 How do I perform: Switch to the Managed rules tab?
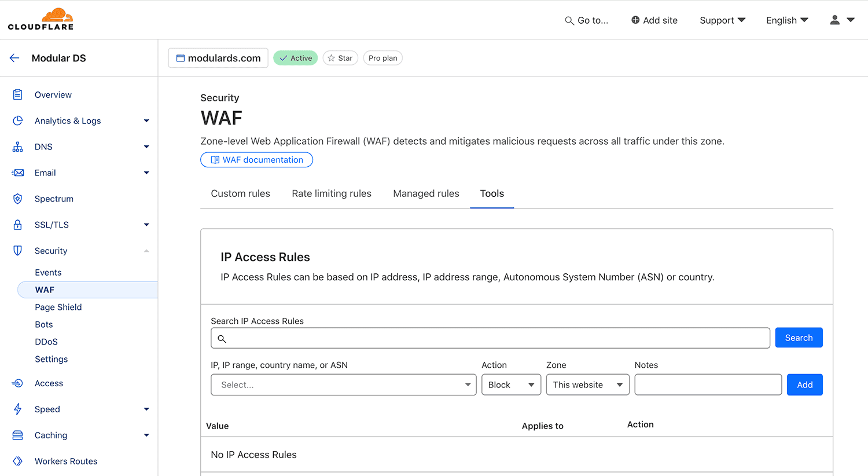[x=426, y=193]
